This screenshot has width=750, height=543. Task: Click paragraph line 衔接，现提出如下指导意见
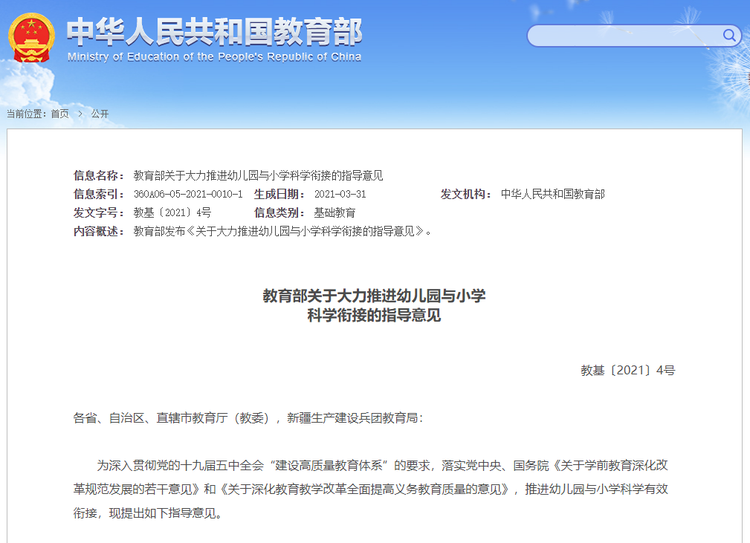(x=147, y=513)
